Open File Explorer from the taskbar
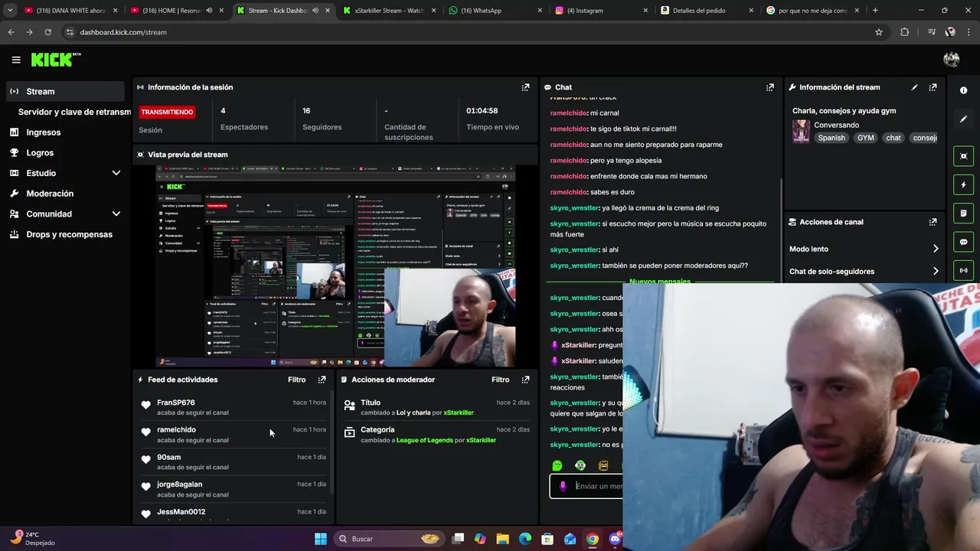The image size is (980, 551). click(x=502, y=539)
